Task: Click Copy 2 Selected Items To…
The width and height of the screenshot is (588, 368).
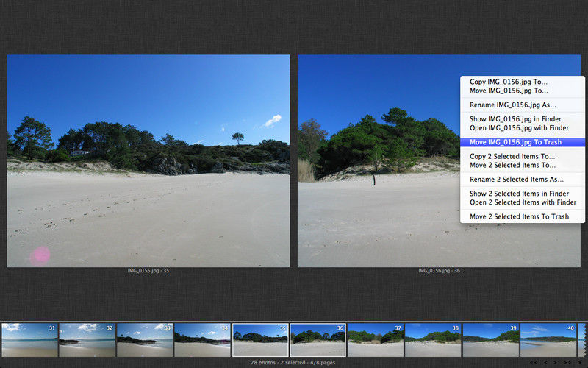Action: (x=512, y=156)
